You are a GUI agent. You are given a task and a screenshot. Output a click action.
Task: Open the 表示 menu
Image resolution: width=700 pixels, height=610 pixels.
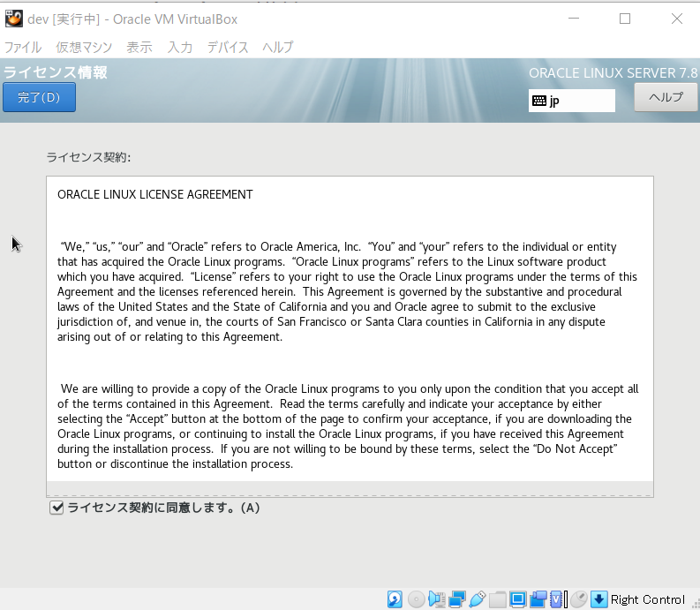pyautogui.click(x=139, y=47)
